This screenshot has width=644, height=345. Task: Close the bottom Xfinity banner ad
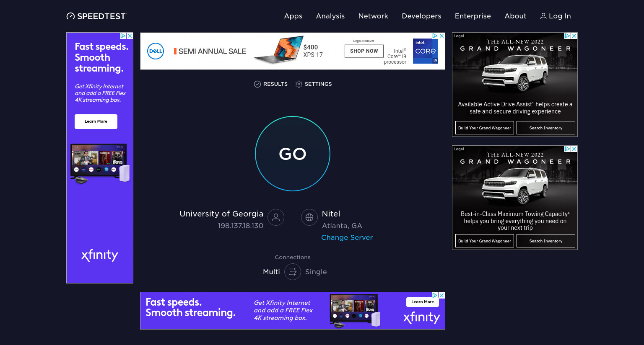pos(441,296)
